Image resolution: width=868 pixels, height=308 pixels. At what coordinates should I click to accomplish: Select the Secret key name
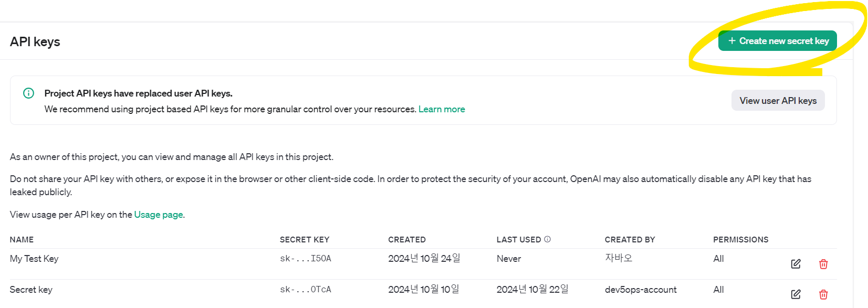click(x=31, y=290)
